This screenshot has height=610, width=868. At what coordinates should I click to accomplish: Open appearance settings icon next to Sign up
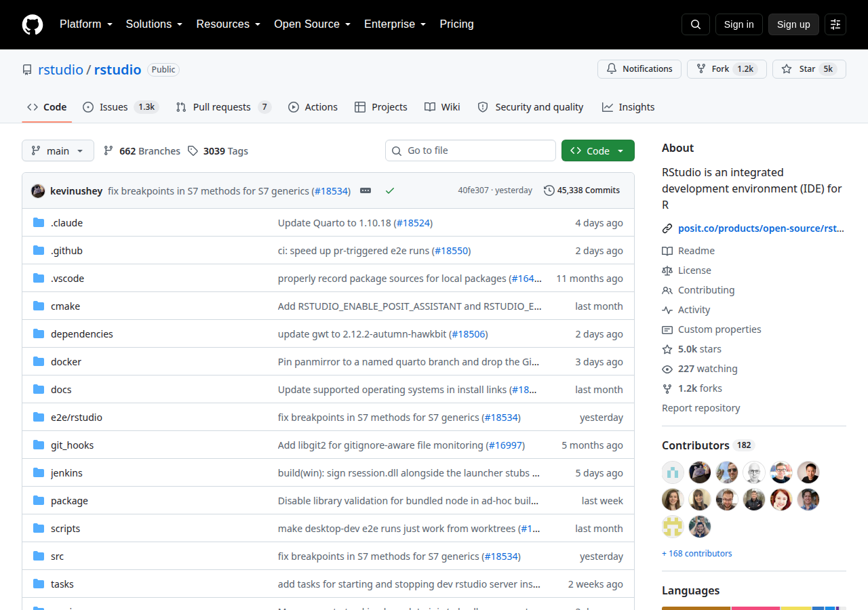point(835,24)
